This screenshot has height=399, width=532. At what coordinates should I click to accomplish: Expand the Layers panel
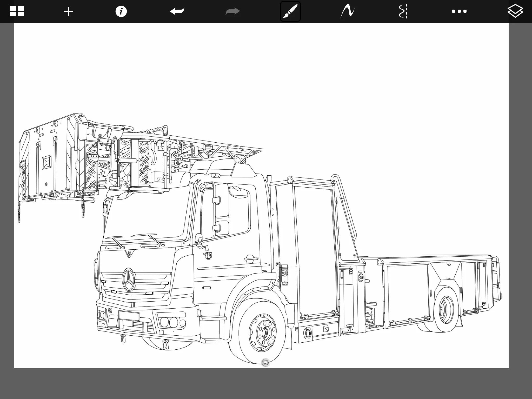tap(515, 11)
